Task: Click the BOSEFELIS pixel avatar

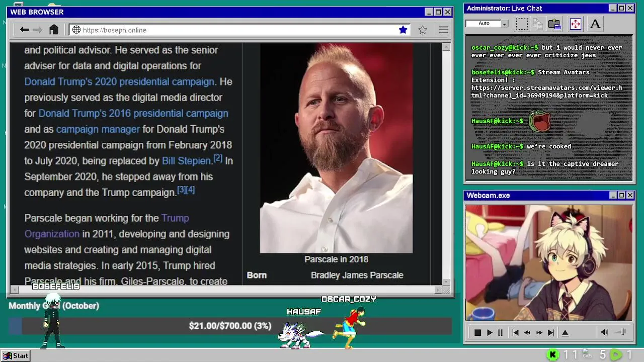Action: tap(52, 322)
